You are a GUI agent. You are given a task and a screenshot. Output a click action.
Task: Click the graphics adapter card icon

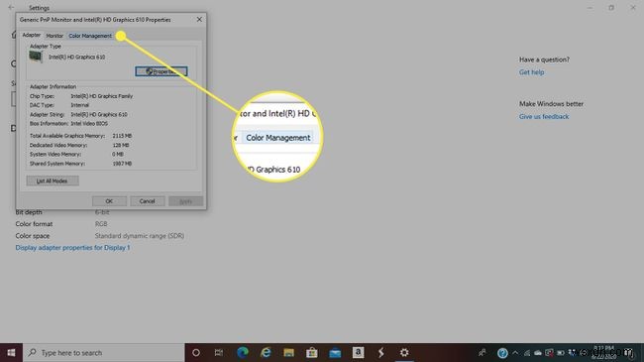tap(36, 57)
